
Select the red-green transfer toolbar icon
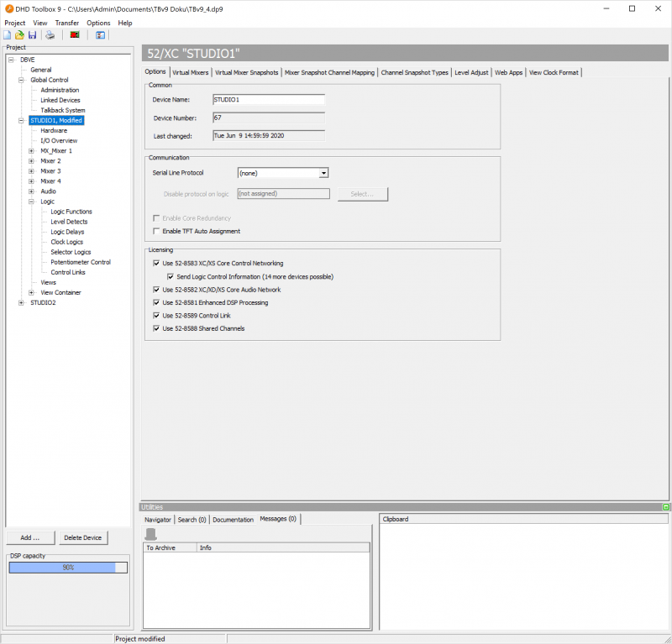pyautogui.click(x=74, y=34)
